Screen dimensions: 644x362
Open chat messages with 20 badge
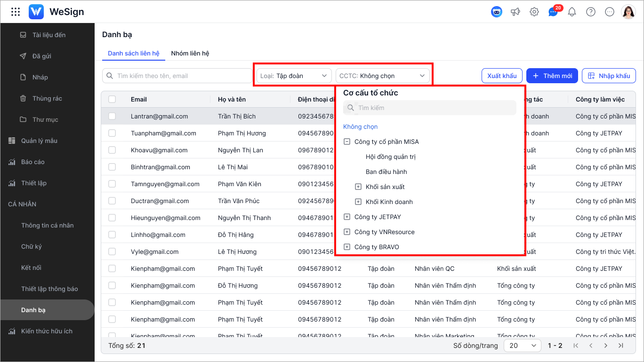[553, 12]
